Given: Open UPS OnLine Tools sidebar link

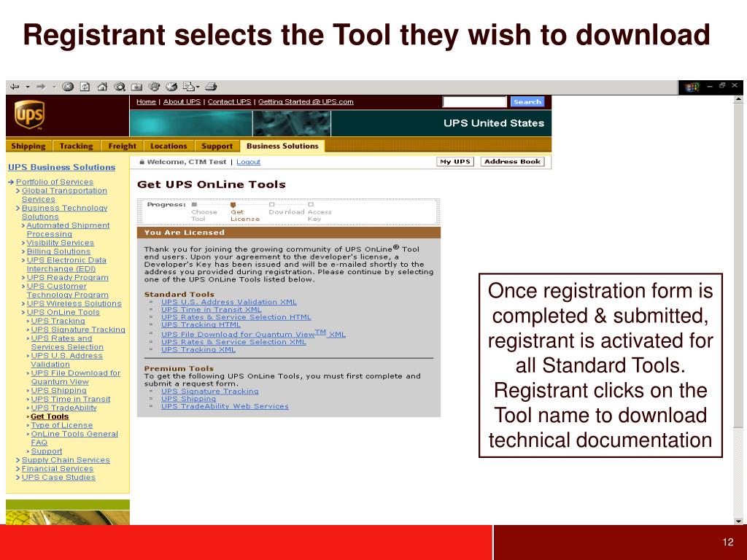Looking at the screenshot, I should (x=63, y=312).
